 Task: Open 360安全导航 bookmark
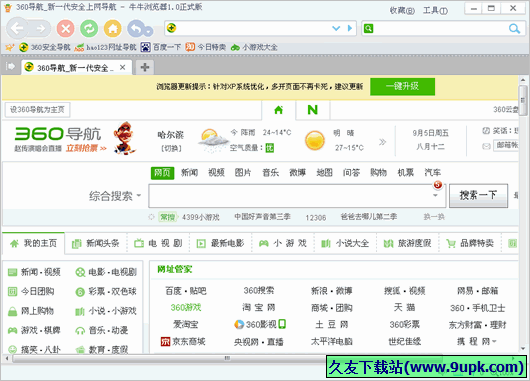tap(45, 47)
